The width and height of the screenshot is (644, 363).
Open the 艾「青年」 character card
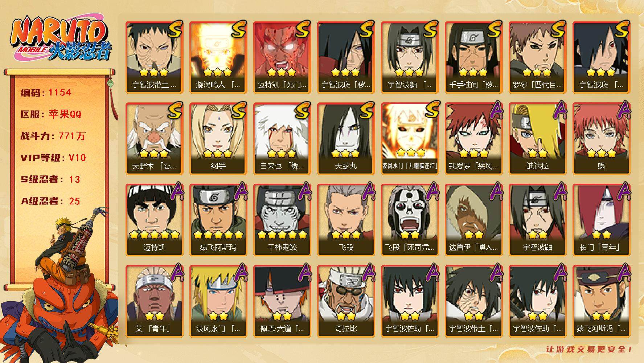[154, 301]
